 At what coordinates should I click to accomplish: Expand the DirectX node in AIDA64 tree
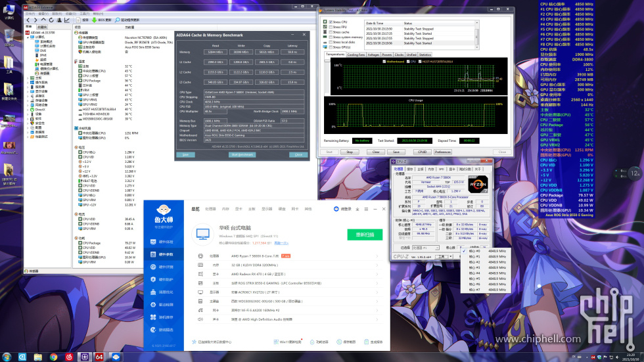coord(28,110)
